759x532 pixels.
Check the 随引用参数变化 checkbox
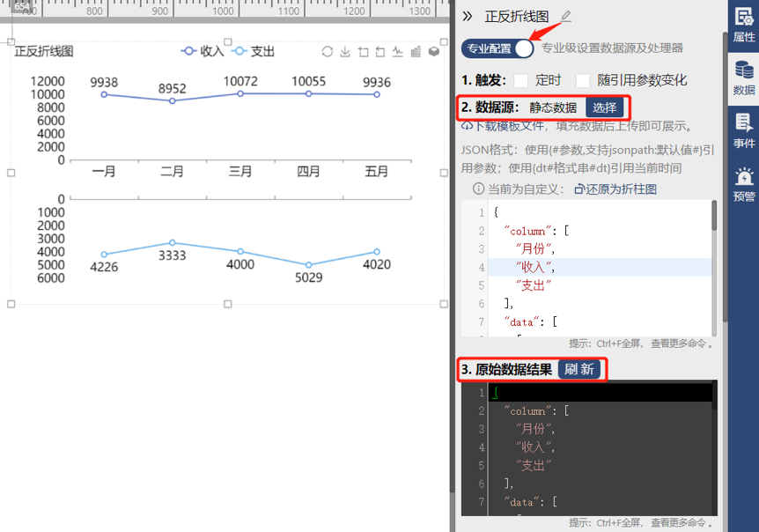point(583,80)
